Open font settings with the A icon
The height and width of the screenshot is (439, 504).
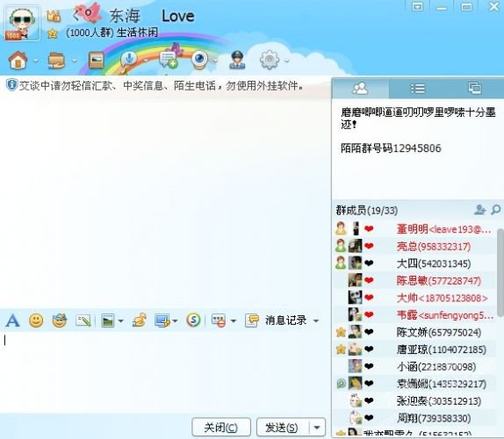point(13,320)
